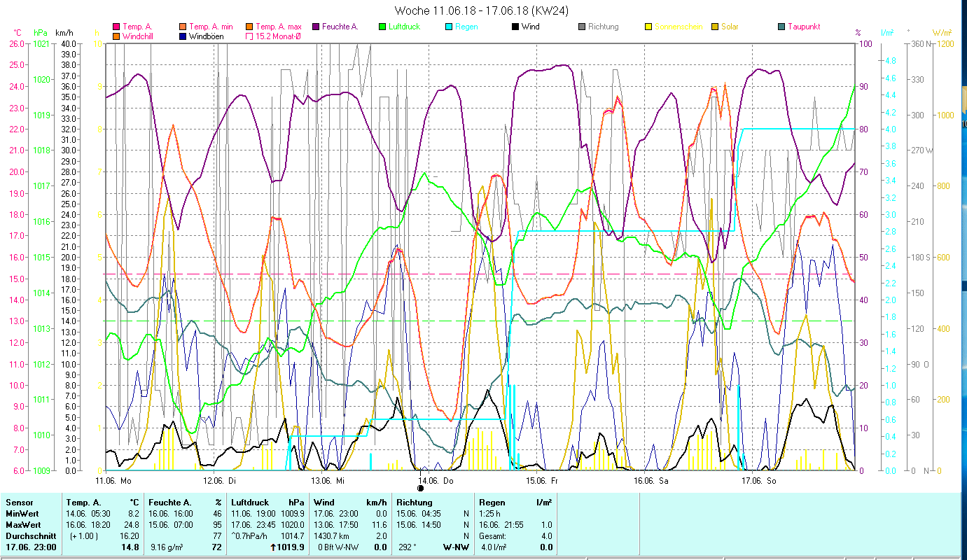This screenshot has height=560, width=967.
Task: Click the minimum temperature value 8.2
Action: coord(133,513)
